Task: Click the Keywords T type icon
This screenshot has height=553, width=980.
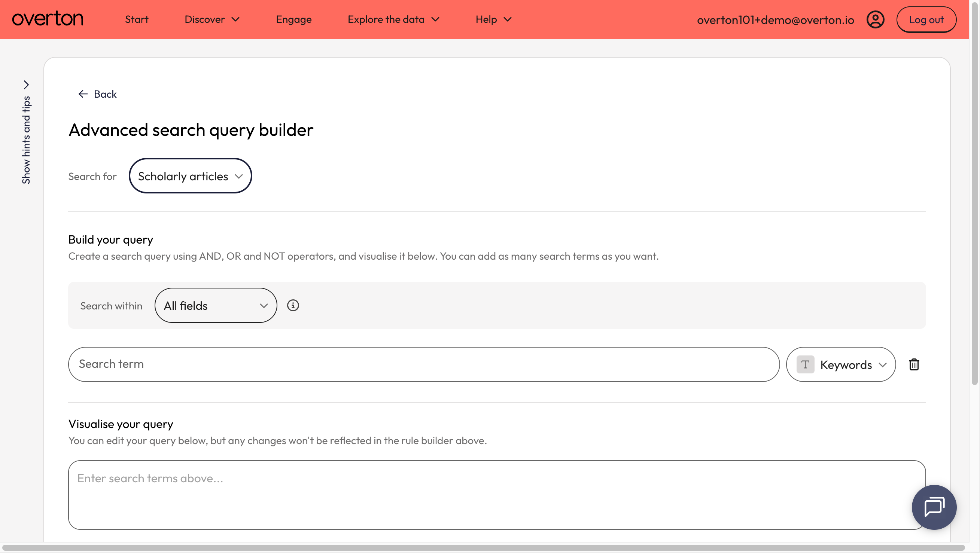Action: pyautogui.click(x=805, y=364)
